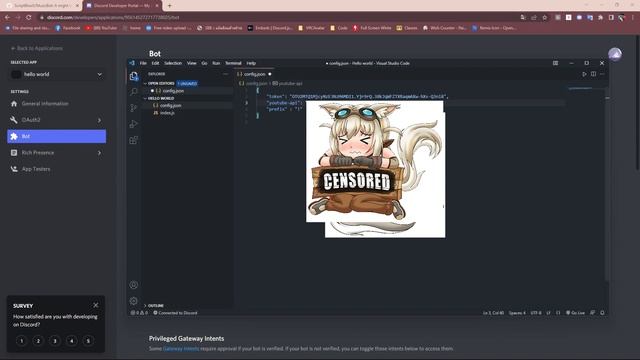Open the File menu in VS Code
640x360 pixels.
143,63
